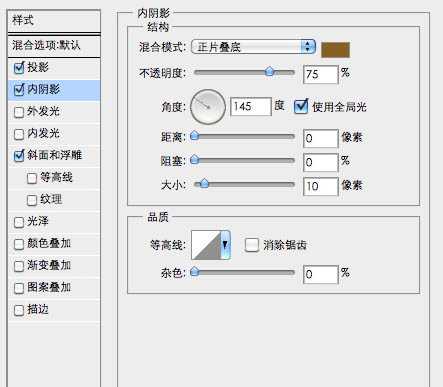
Task: Click the 距离 distance slider handle
Action: [195, 136]
